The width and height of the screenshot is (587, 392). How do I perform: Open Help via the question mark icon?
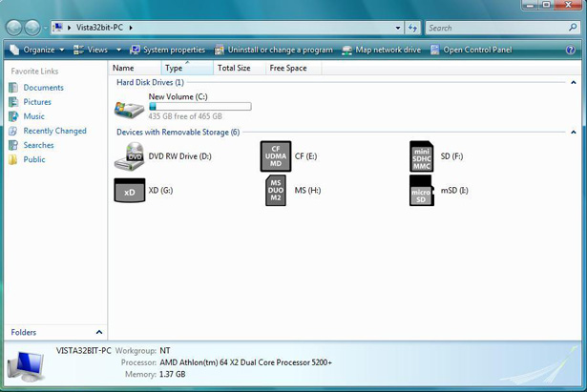571,50
